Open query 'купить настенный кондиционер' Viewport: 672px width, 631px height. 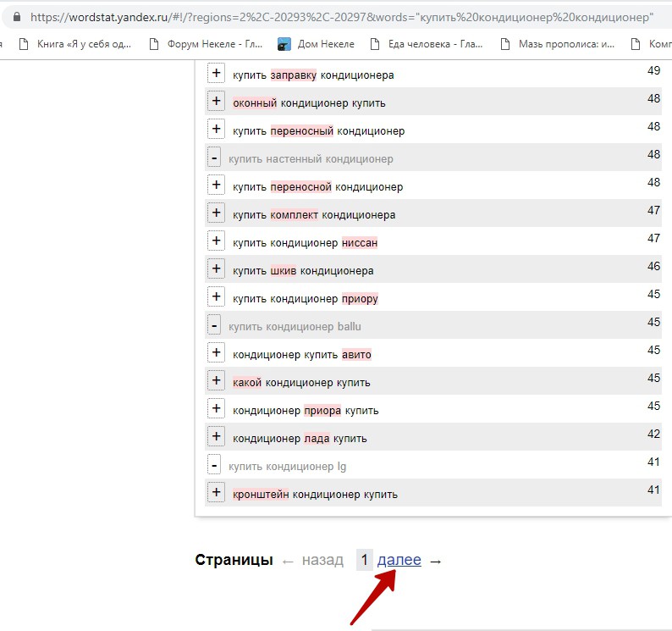pyautogui.click(x=311, y=159)
